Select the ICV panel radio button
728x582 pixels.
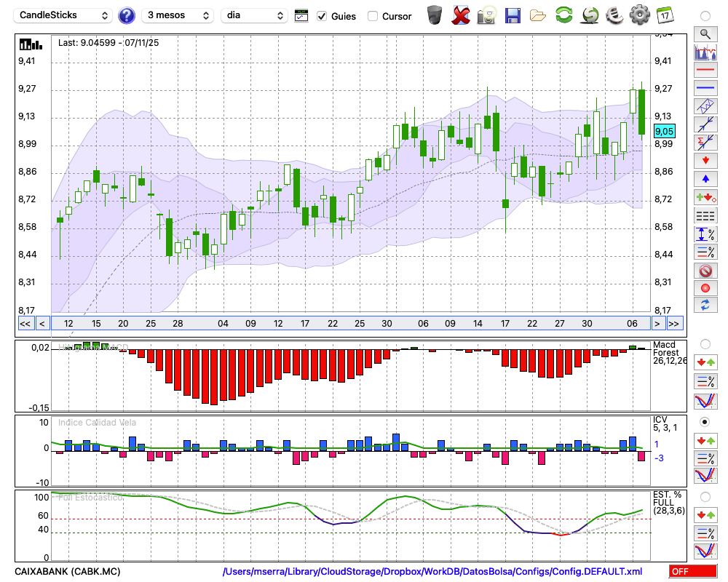(705, 422)
